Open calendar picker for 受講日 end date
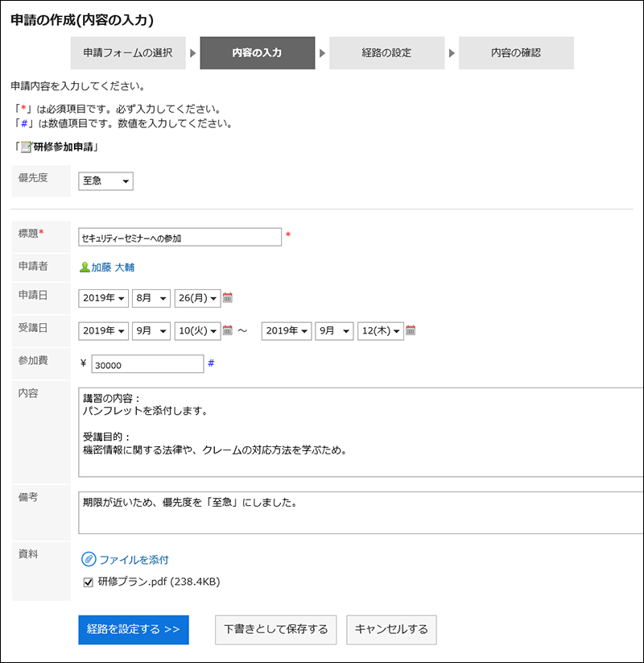This screenshot has height=663, width=644. coord(411,330)
